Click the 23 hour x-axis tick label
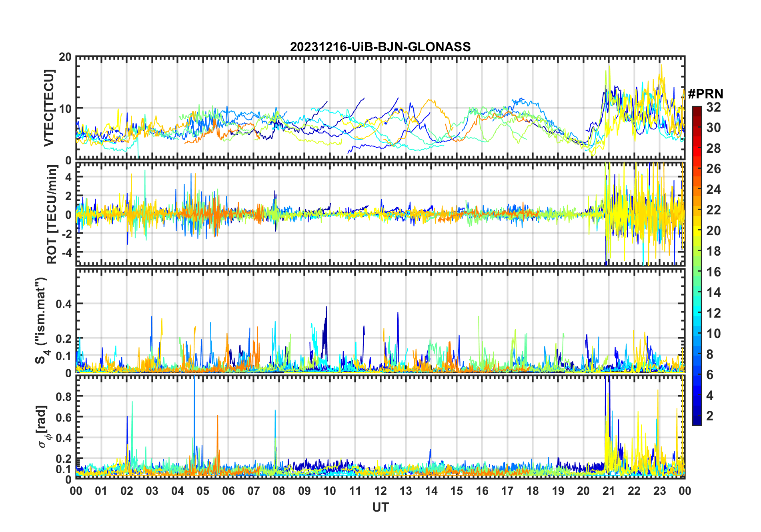Viewport: 761px width, 532px height. click(660, 491)
